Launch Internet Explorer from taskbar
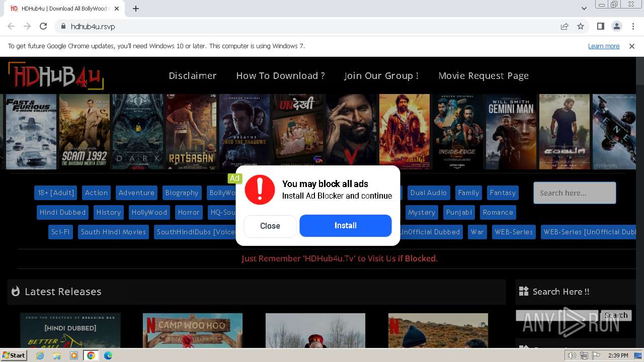 click(40, 355)
